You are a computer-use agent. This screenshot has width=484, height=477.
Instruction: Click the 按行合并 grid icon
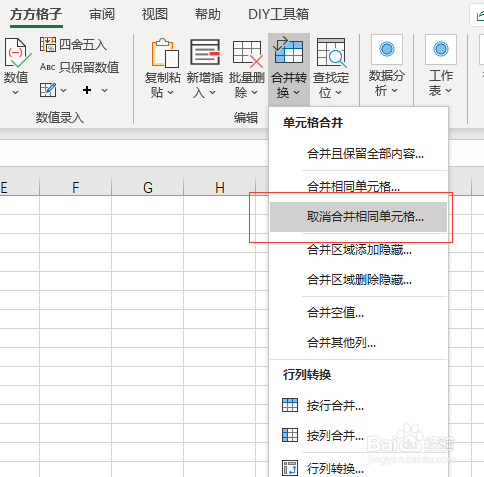click(290, 405)
